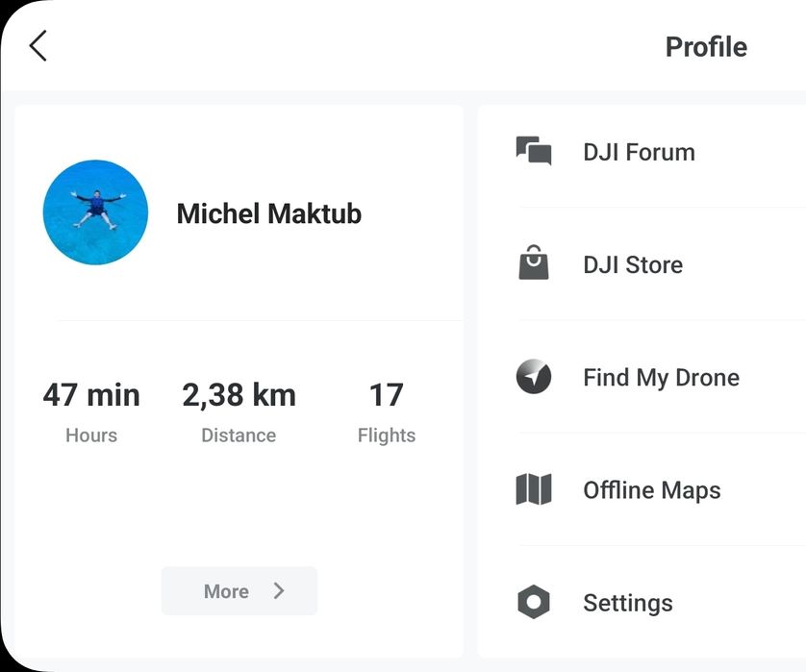Select Find My Drone menu entry
806x672 pixels.
pyautogui.click(x=642, y=377)
